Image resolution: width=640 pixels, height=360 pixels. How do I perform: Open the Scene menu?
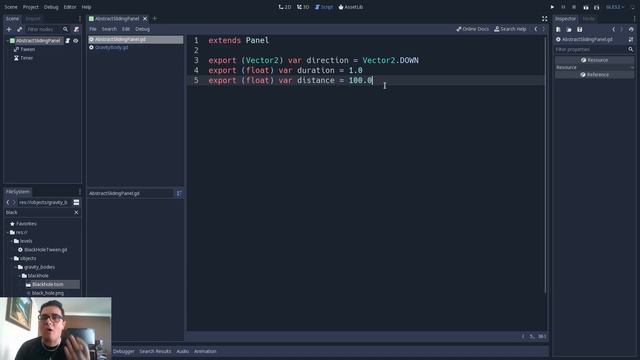tap(11, 7)
